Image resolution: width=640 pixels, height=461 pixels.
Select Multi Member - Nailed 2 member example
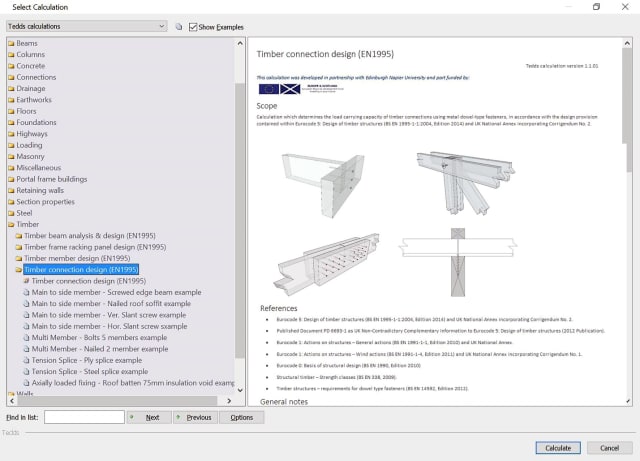pos(100,349)
